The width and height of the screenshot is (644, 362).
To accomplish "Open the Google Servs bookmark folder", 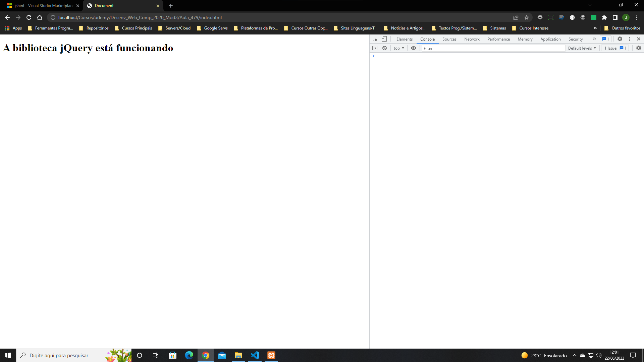I will click(212, 28).
